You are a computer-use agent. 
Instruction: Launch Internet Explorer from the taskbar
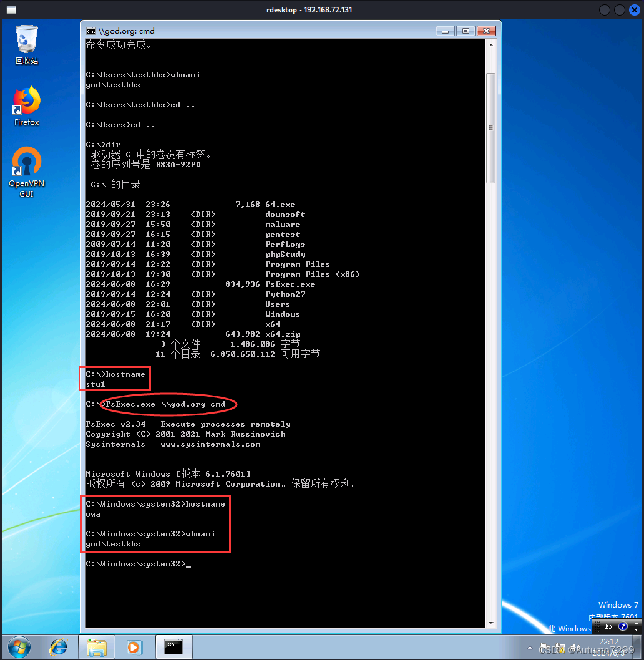coord(59,647)
